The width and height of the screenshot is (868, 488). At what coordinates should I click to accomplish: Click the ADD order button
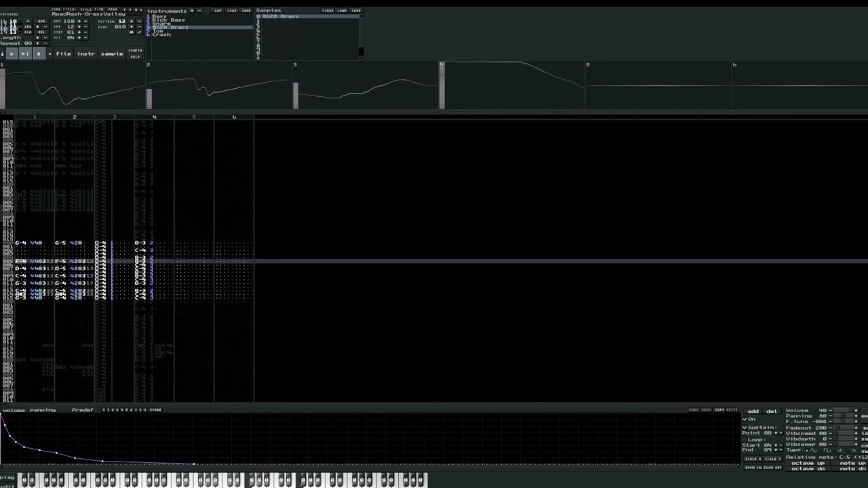coord(41,21)
